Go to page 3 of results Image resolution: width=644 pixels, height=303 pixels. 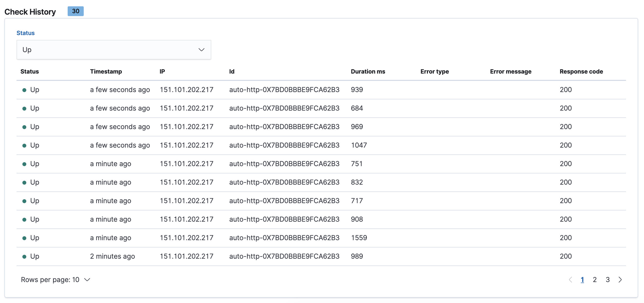(x=607, y=279)
